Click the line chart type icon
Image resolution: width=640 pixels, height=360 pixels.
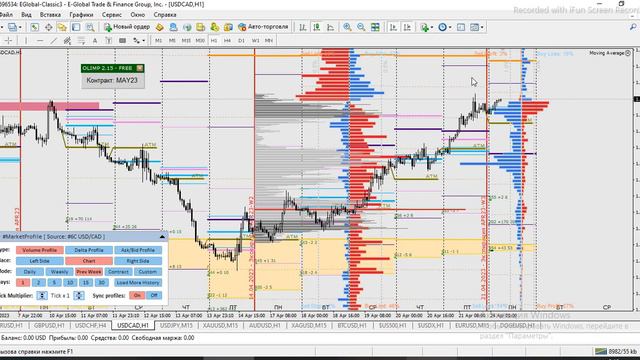tap(331, 27)
